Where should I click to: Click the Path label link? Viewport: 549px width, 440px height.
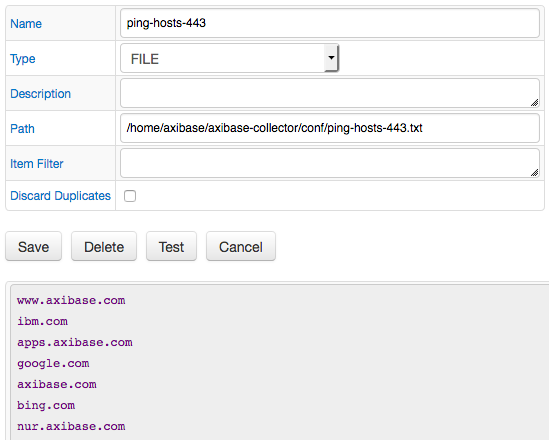point(22,129)
